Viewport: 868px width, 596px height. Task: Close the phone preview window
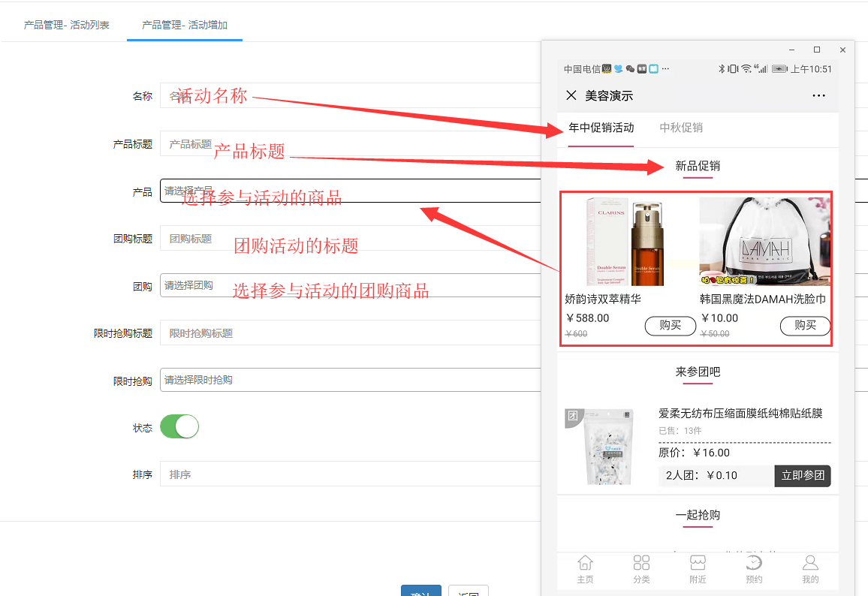click(842, 50)
